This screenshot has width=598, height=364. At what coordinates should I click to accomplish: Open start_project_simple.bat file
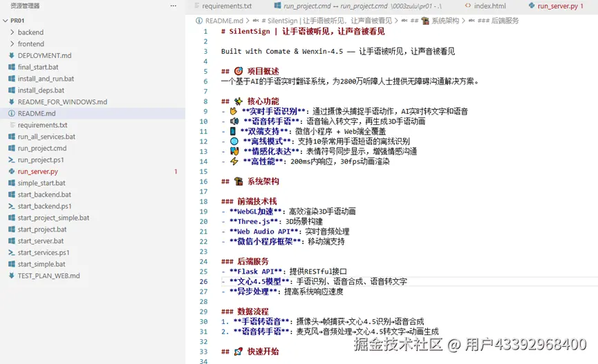pyautogui.click(x=53, y=218)
